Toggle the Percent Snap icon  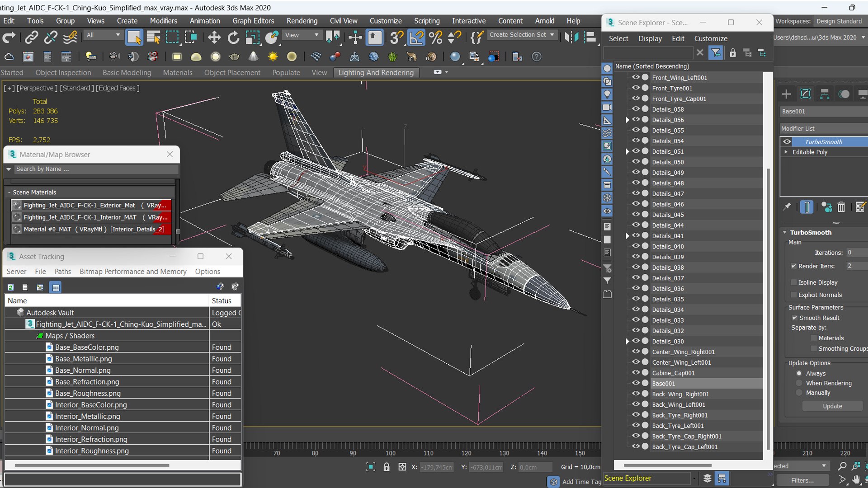pos(435,38)
